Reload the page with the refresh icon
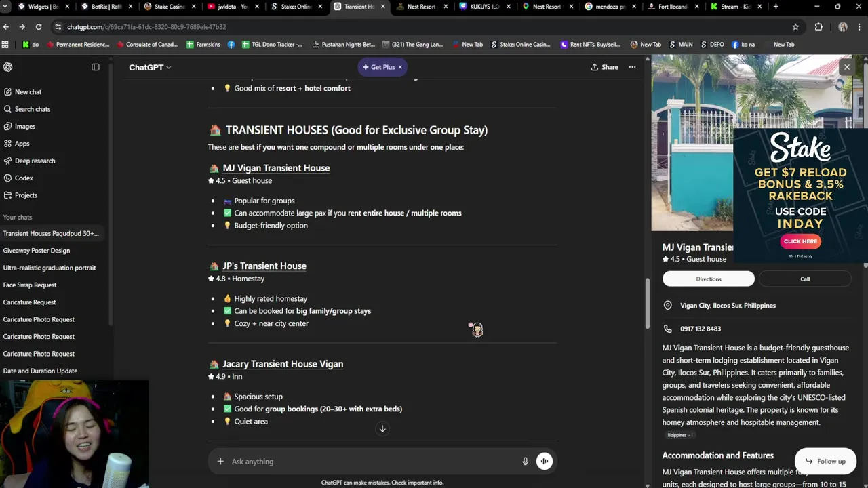 (39, 27)
